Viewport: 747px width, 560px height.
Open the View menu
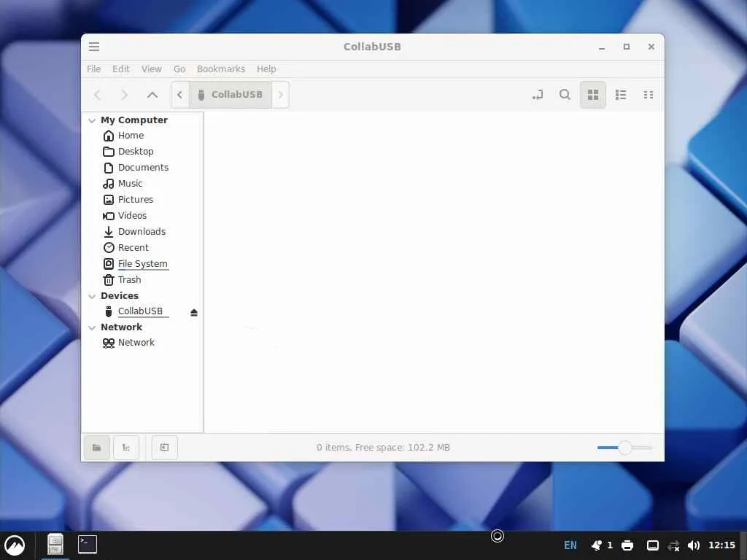152,69
